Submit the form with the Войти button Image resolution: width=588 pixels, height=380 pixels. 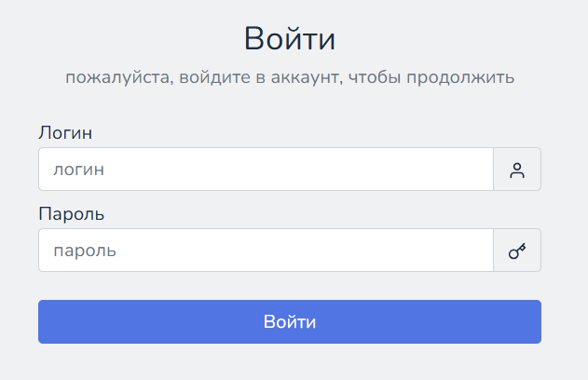(289, 322)
